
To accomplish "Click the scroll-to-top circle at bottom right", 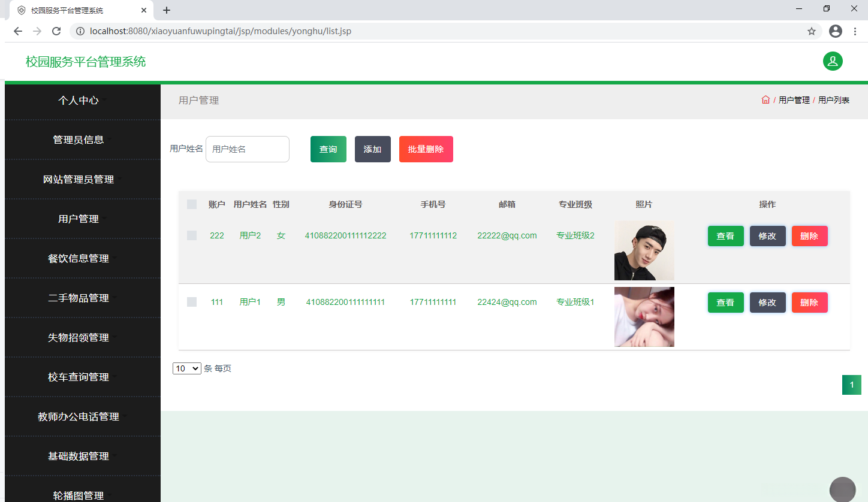I will click(842, 489).
